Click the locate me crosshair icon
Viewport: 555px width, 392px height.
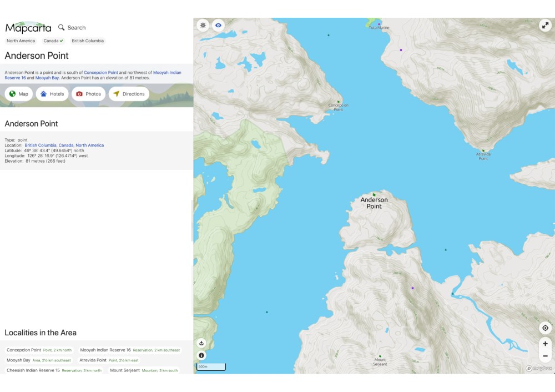click(545, 328)
